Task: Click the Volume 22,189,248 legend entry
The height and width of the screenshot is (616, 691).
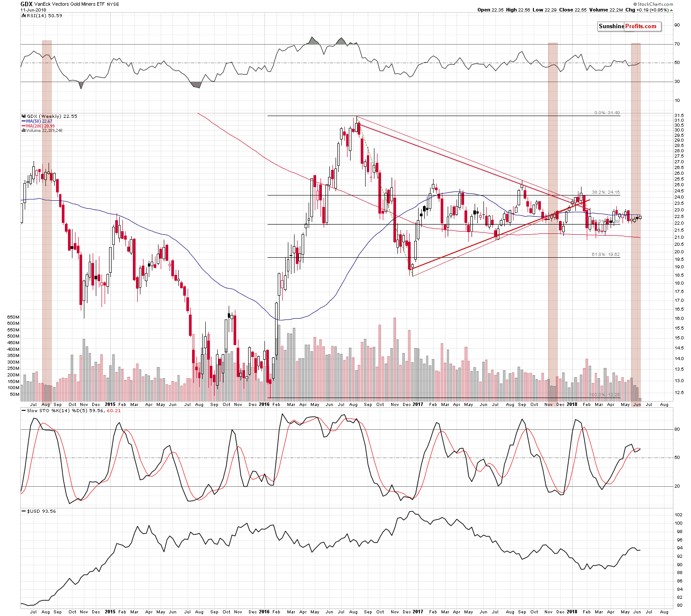Action: tap(44, 131)
